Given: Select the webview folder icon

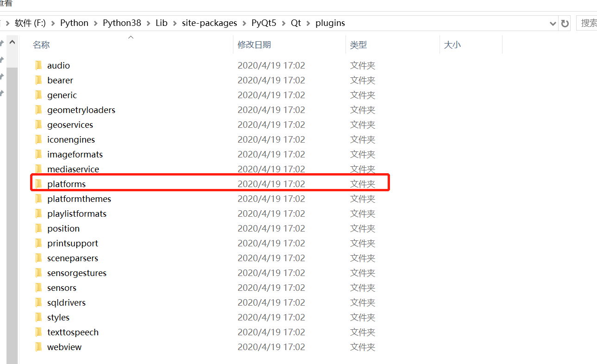Looking at the screenshot, I should click(38, 347).
